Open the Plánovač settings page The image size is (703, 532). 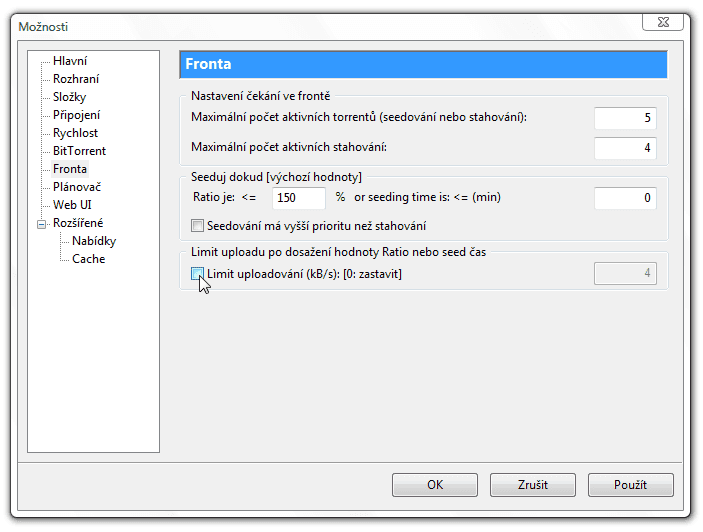point(77,187)
